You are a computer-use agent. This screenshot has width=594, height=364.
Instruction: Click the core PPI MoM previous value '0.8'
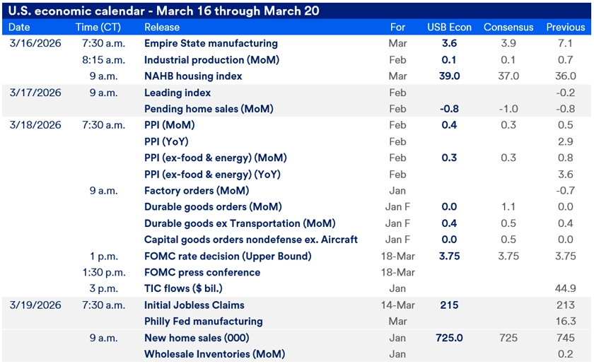(566, 158)
